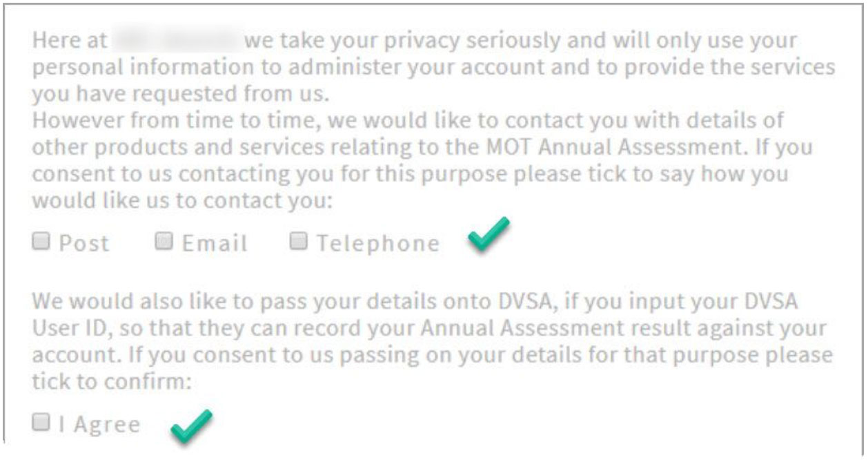Tick the Post checkbox
Image resolution: width=868 pixels, height=460 pixels.
tap(41, 241)
